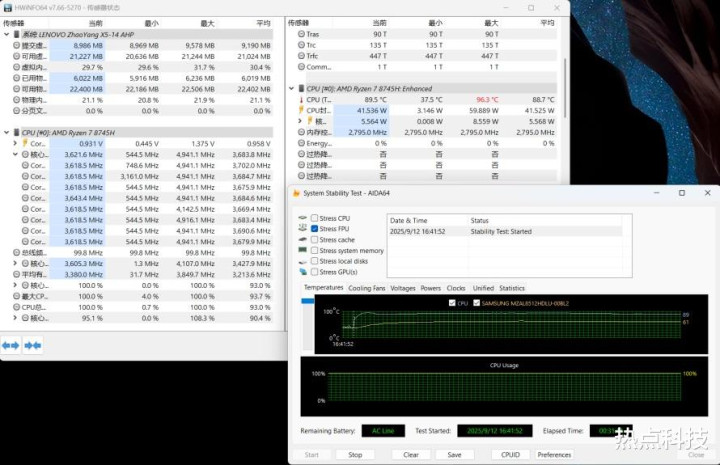
Task: Click the Stress system memory RAM icon
Action: click(302, 250)
